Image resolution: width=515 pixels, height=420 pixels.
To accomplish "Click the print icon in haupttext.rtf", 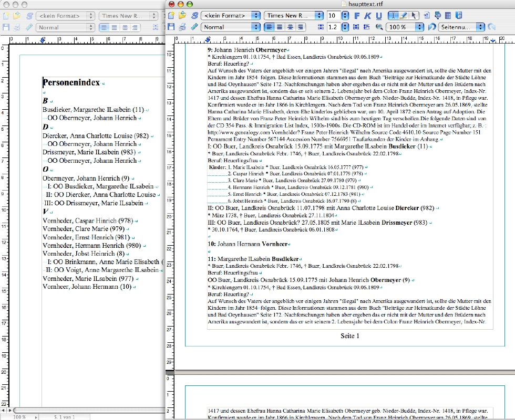I will click(x=182, y=27).
